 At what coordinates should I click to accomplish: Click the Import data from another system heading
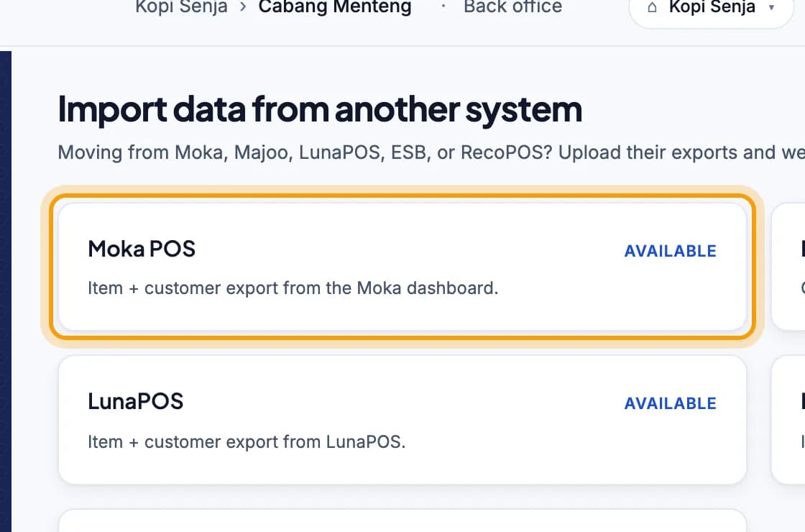(320, 109)
